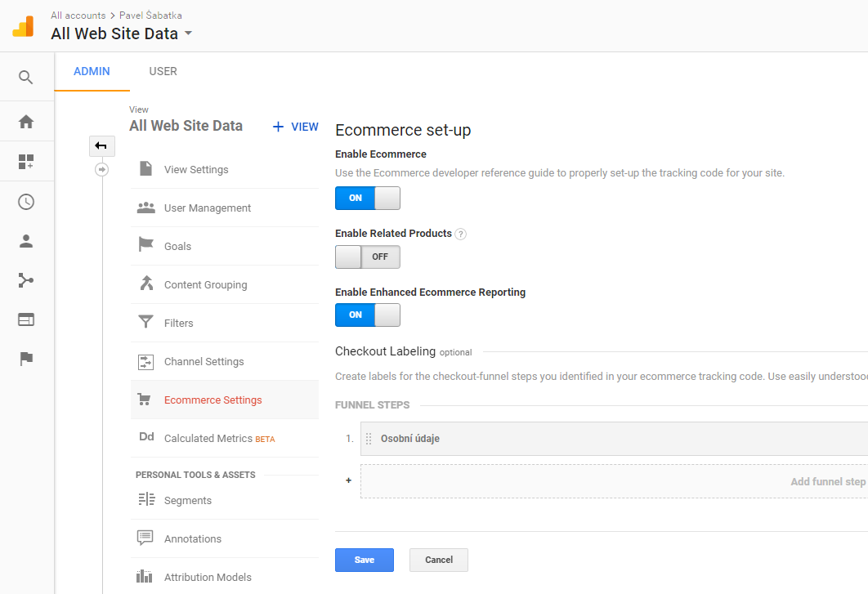Click the plus sign to add funnel step
The height and width of the screenshot is (594, 868).
348,480
